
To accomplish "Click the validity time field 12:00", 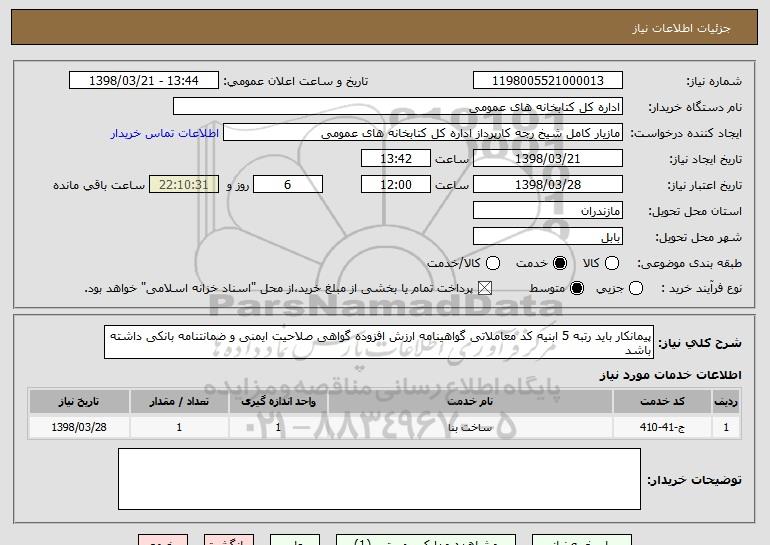I will pyautogui.click(x=396, y=185).
